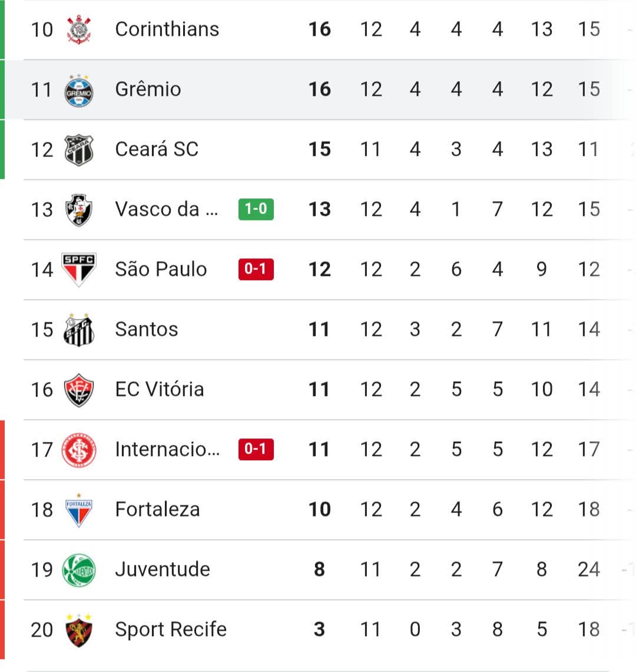The height and width of the screenshot is (672, 636).
Task: Click the Fortaleza club crest
Action: click(79, 510)
